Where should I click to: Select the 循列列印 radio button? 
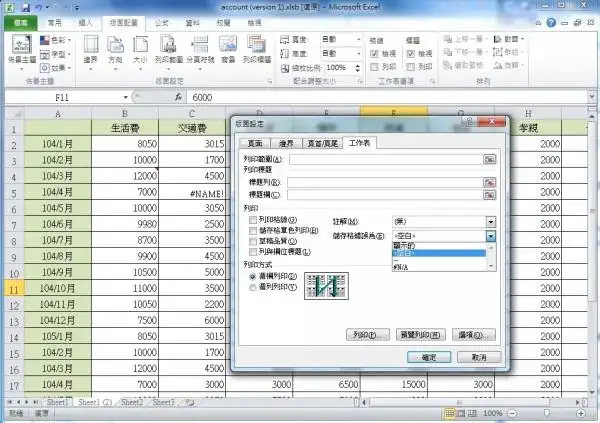pos(252,287)
